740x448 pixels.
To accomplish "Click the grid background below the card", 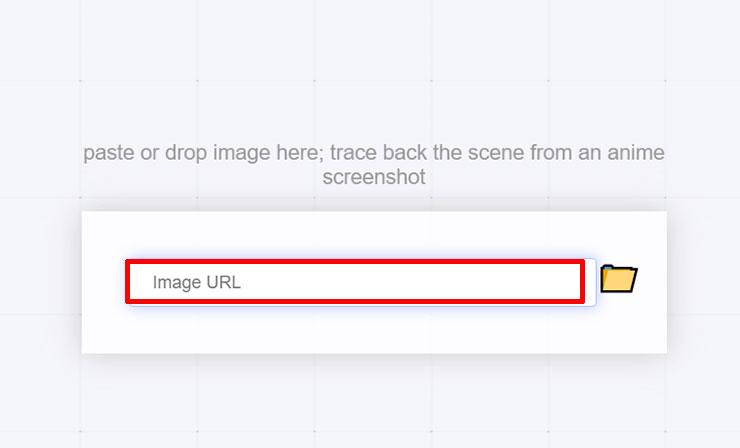I will tap(374, 400).
